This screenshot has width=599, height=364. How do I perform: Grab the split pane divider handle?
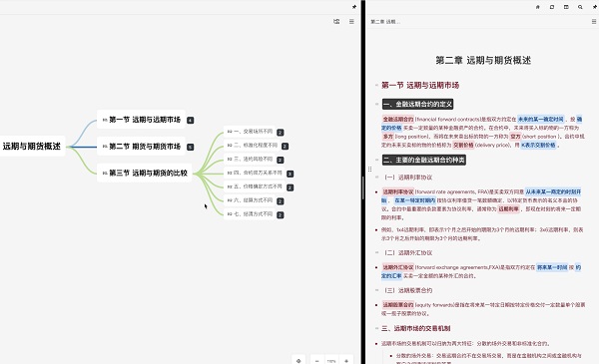[363, 188]
